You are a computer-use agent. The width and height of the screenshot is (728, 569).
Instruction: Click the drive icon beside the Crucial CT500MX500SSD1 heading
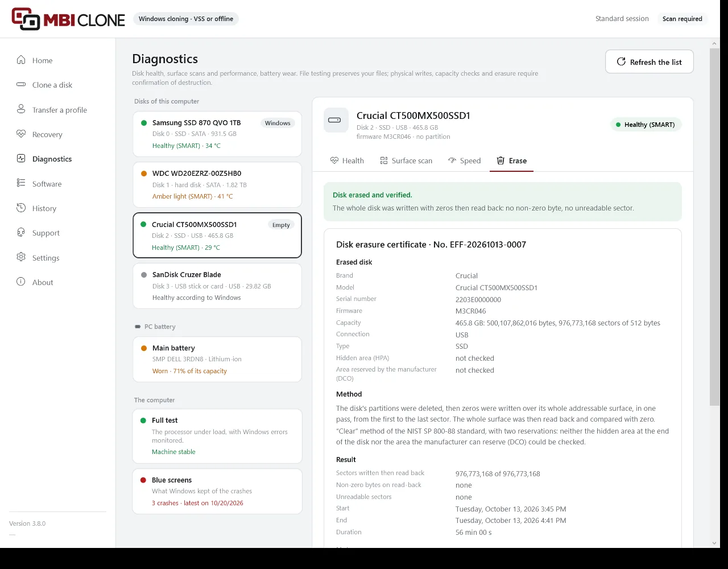pos(336,120)
